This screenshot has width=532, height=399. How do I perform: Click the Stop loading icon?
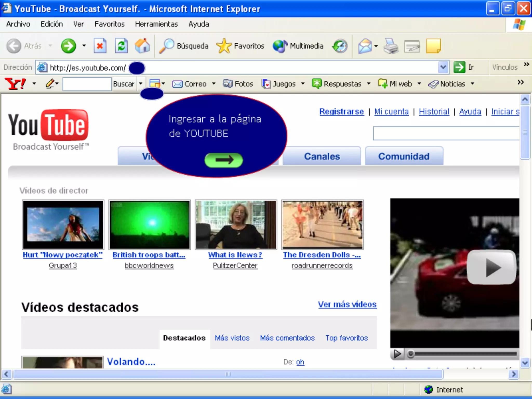pos(100,46)
